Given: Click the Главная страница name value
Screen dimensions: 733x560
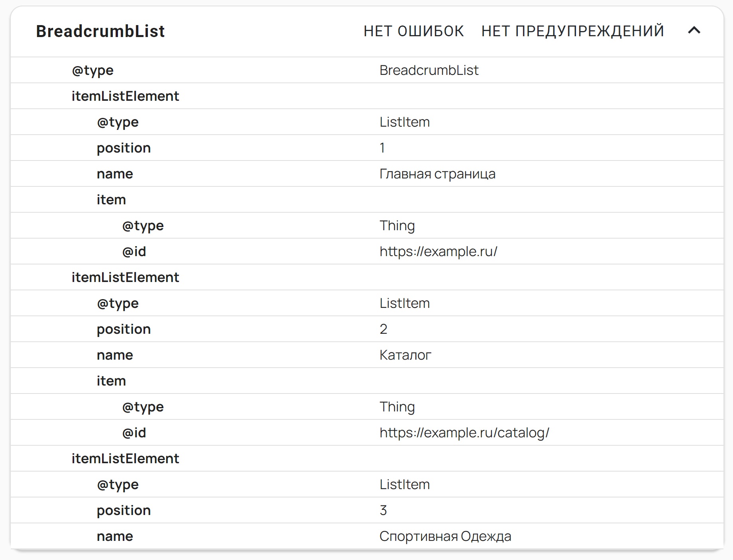Looking at the screenshot, I should (x=437, y=174).
